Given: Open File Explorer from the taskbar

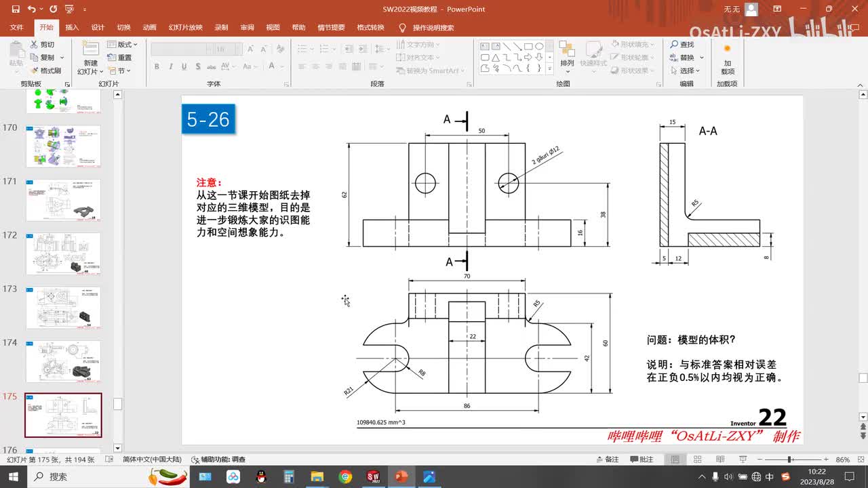Looking at the screenshot, I should tap(317, 476).
